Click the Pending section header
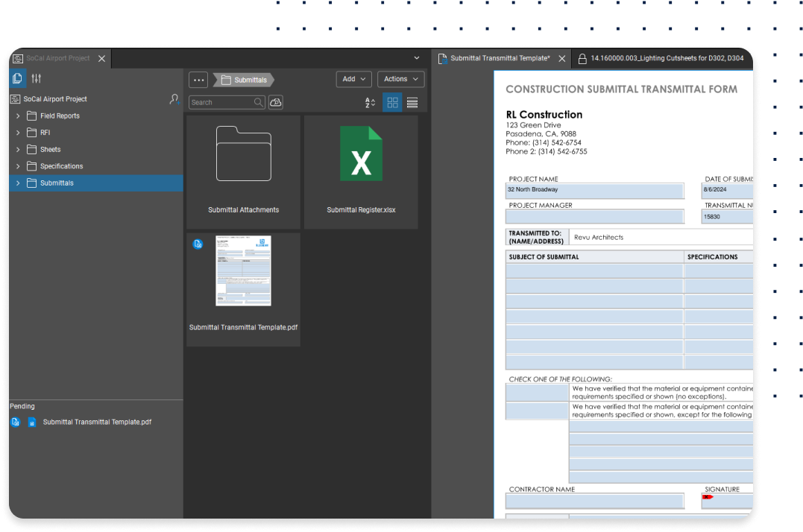 click(x=22, y=406)
